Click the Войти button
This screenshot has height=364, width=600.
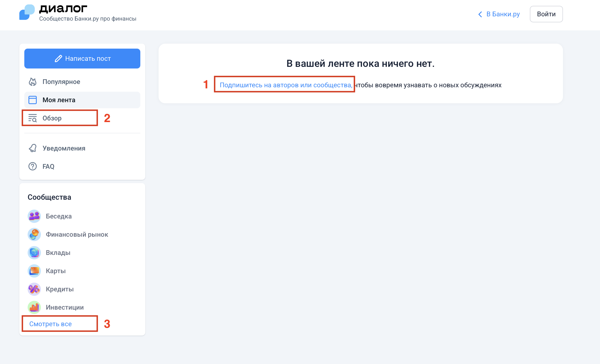pyautogui.click(x=546, y=14)
